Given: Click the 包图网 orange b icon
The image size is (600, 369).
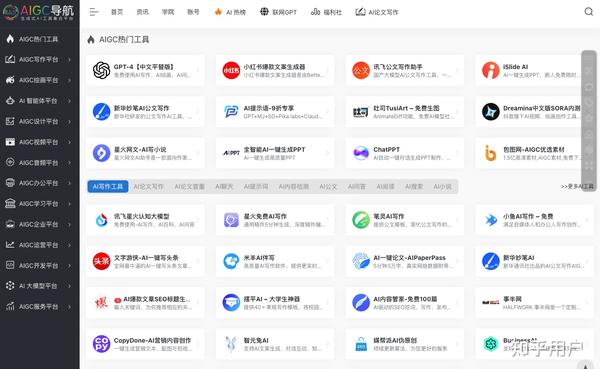Looking at the screenshot, I should tap(491, 153).
